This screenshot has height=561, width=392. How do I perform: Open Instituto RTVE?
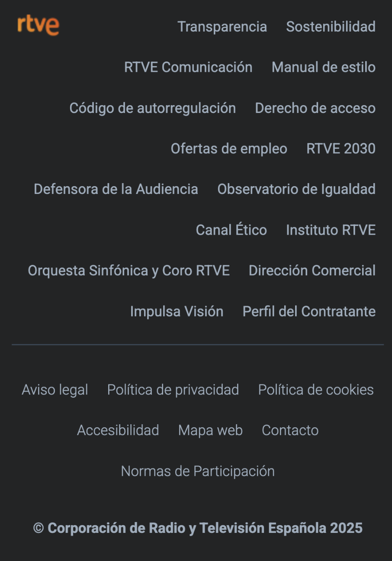pyautogui.click(x=331, y=230)
